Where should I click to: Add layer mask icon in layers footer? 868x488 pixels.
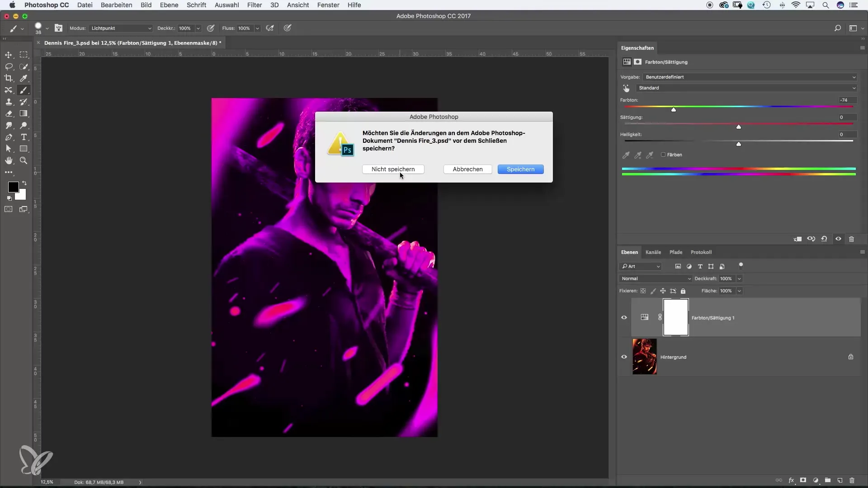[x=803, y=480]
